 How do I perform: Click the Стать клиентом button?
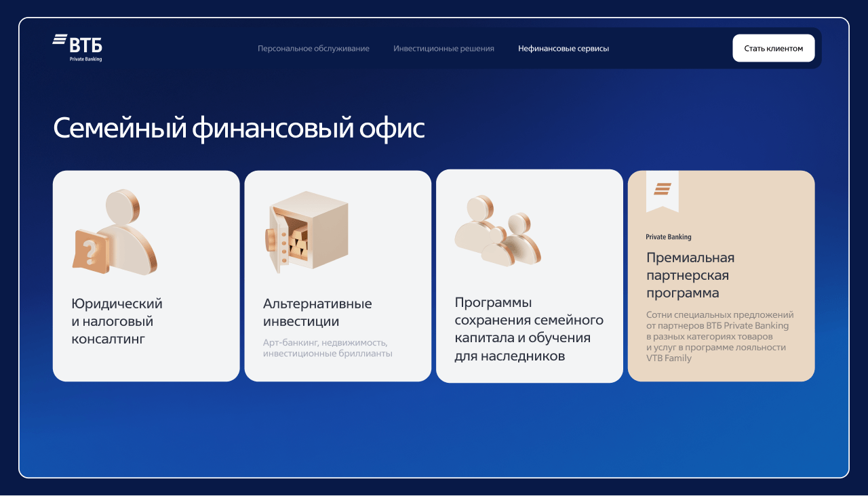(x=774, y=48)
